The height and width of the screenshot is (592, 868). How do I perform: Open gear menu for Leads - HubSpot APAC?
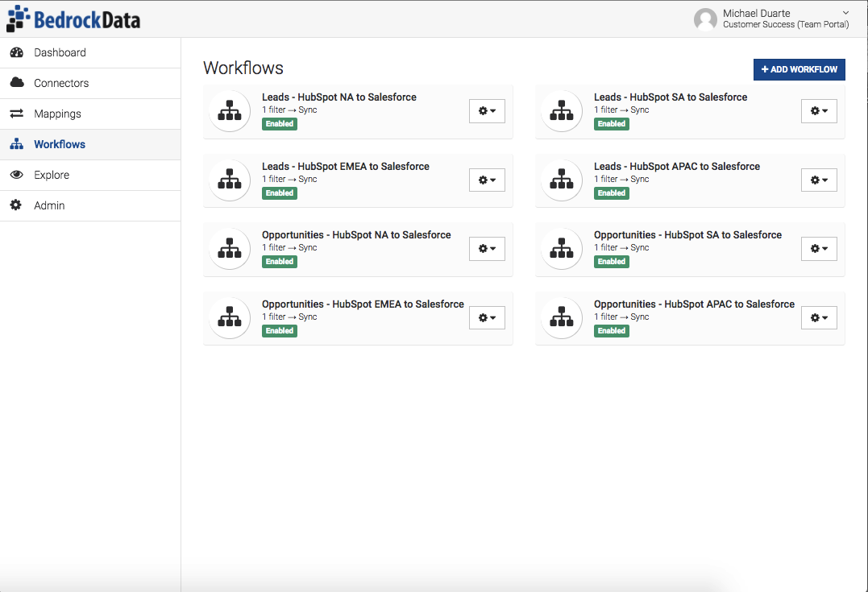click(819, 180)
